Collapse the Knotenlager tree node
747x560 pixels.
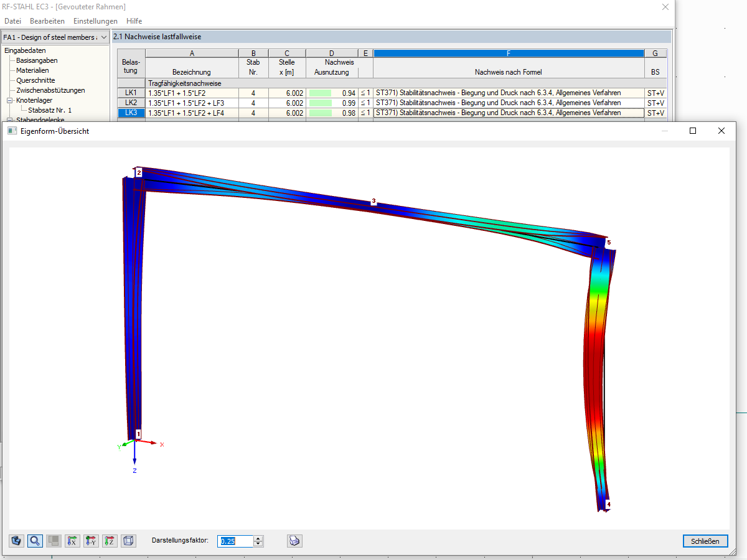(x=9, y=100)
